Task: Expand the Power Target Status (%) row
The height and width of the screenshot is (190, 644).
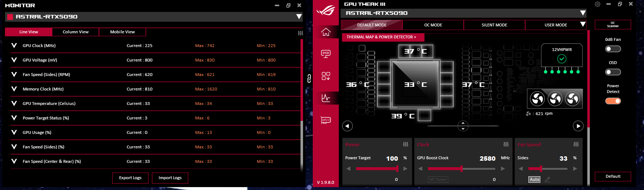Action: (14, 118)
